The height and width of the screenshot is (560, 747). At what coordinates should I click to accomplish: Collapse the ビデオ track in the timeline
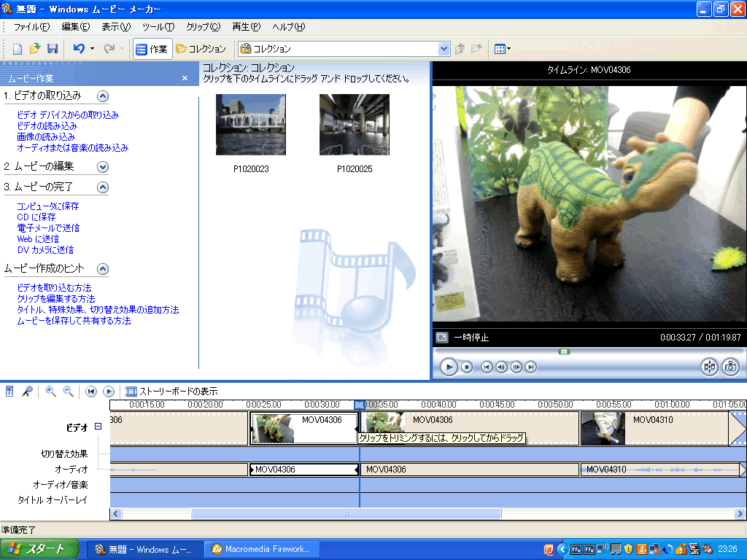pos(98,427)
